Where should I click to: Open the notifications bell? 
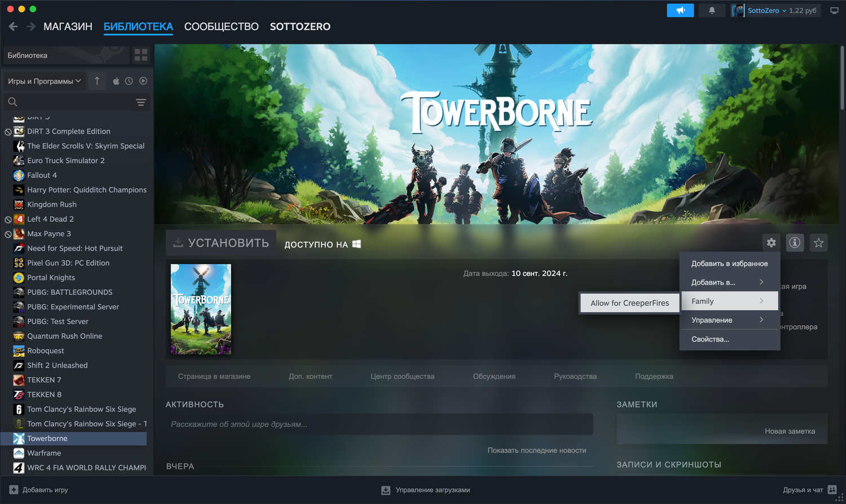tap(712, 10)
